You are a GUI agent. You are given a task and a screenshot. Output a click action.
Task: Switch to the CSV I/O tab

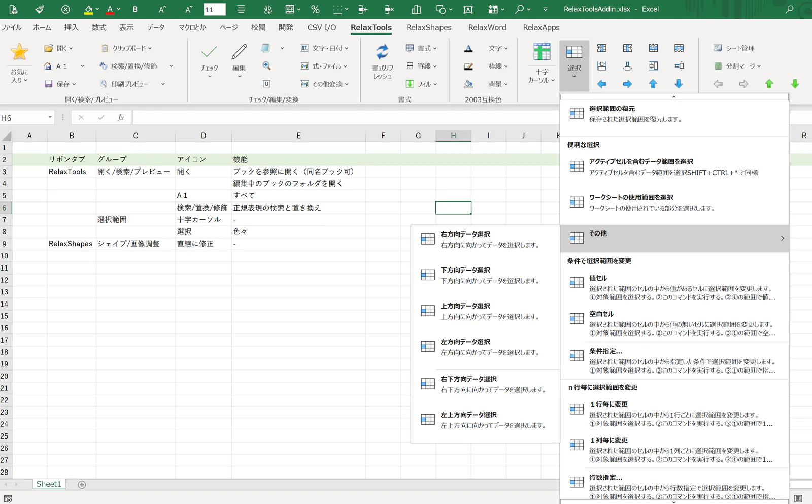click(x=322, y=27)
